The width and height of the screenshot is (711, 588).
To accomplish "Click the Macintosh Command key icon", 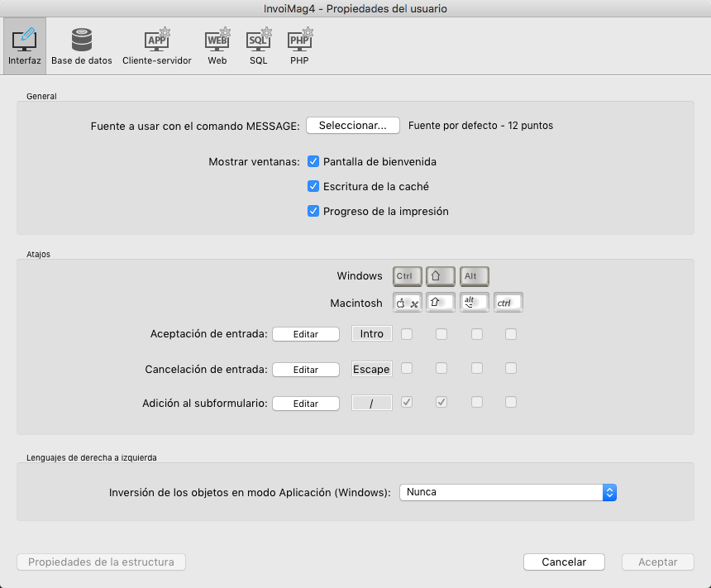I will tap(408, 303).
